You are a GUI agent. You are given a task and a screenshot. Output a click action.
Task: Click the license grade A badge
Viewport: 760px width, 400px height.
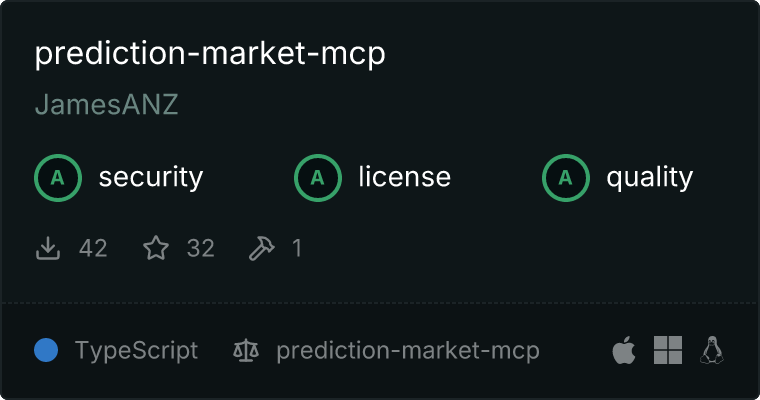(x=317, y=178)
